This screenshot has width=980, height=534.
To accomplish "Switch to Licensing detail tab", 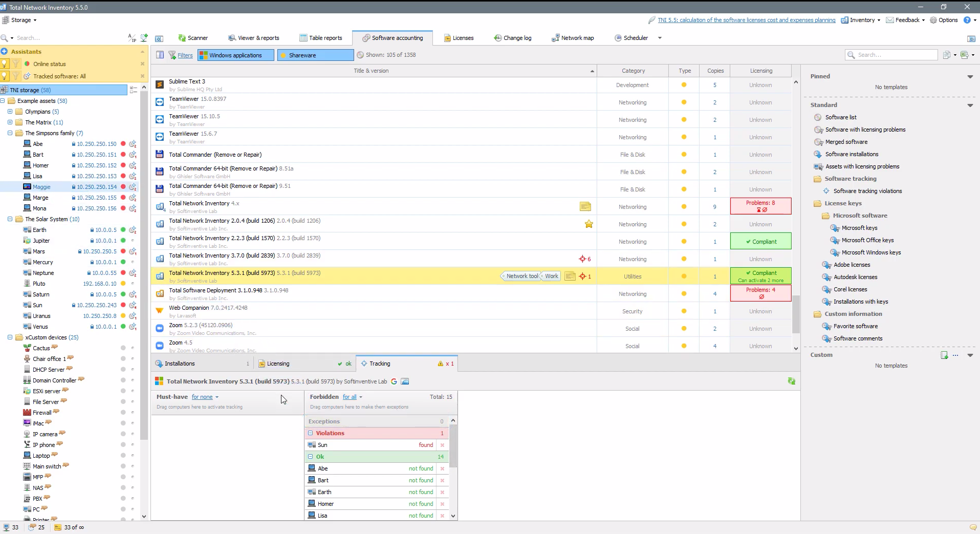I will 304,364.
